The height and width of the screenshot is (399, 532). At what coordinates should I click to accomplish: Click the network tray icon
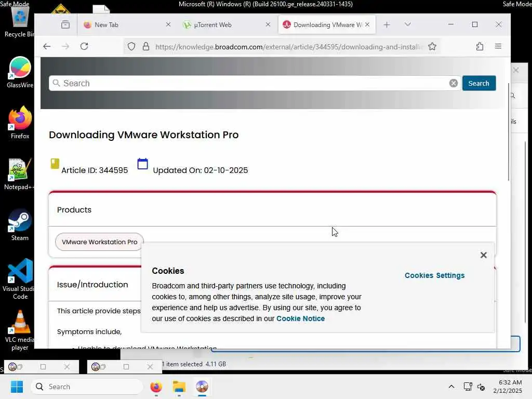point(468,387)
